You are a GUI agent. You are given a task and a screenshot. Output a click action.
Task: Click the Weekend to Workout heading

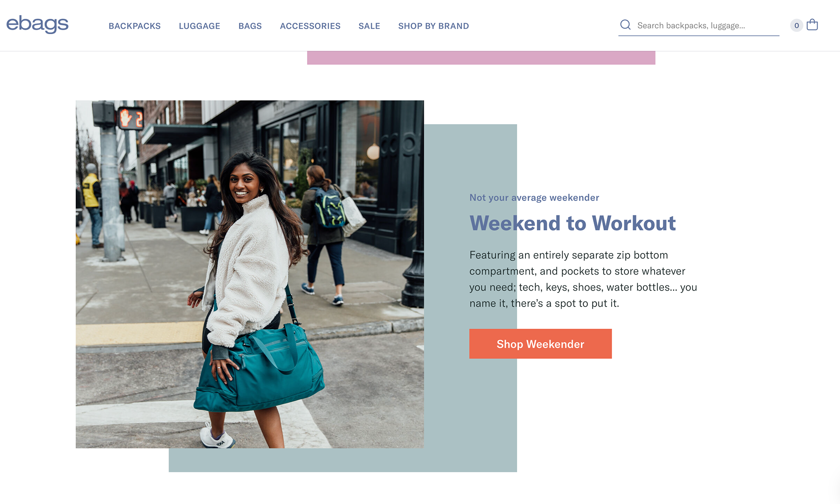573,223
